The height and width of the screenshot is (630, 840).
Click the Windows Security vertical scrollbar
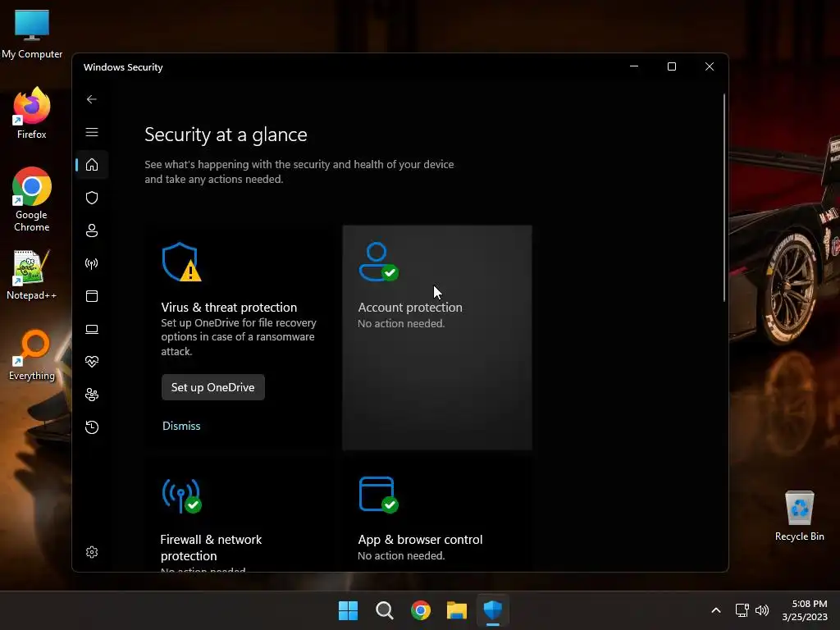(x=724, y=199)
